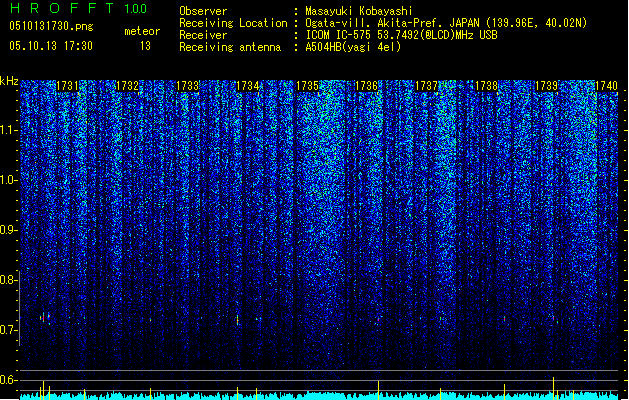The width and height of the screenshot is (629, 400).
Task: Click the date stamp 05.10.13 17:30
Action: coord(51,46)
